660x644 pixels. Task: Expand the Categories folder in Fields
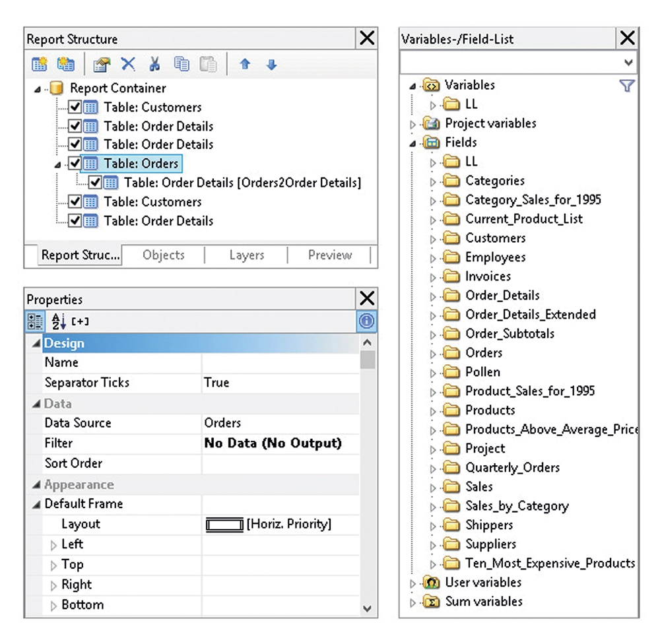pos(433,181)
